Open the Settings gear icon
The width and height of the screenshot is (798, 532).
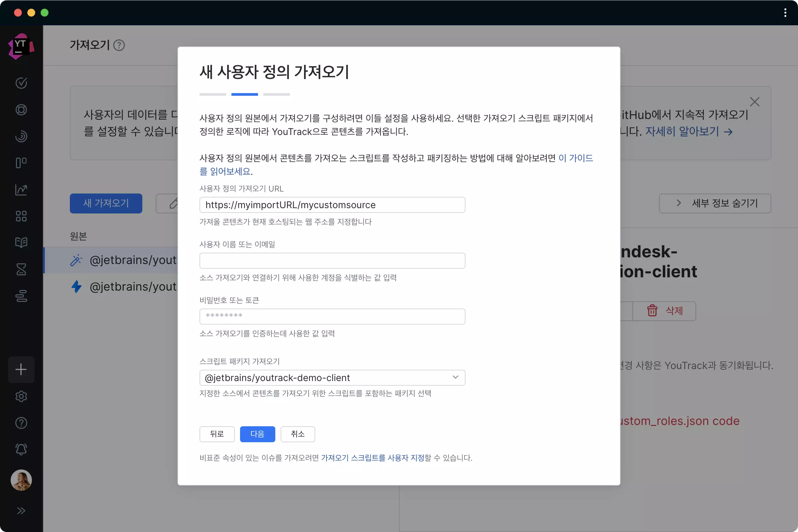pyautogui.click(x=21, y=396)
